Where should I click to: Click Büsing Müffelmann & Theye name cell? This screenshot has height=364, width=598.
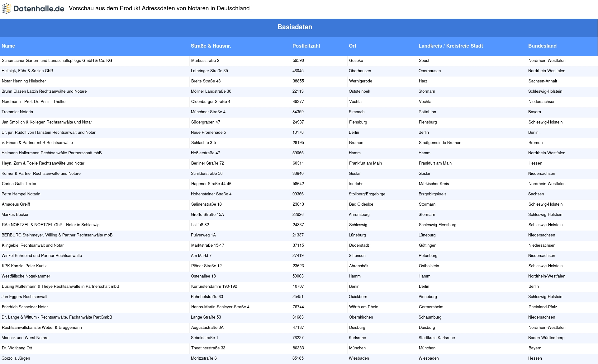(60, 287)
